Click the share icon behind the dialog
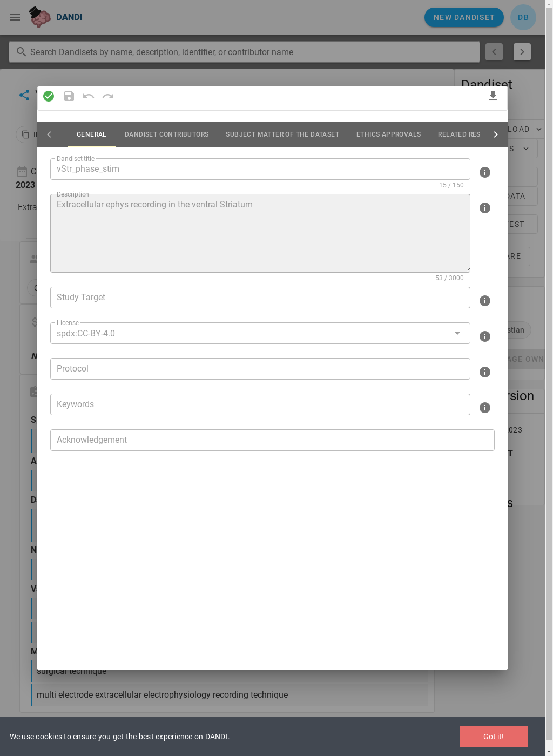The height and width of the screenshot is (756, 553). 24,95
